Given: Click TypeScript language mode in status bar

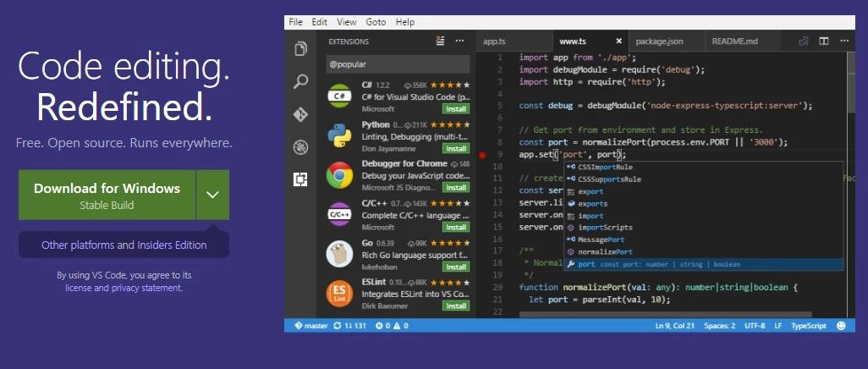Looking at the screenshot, I should pos(808,326).
